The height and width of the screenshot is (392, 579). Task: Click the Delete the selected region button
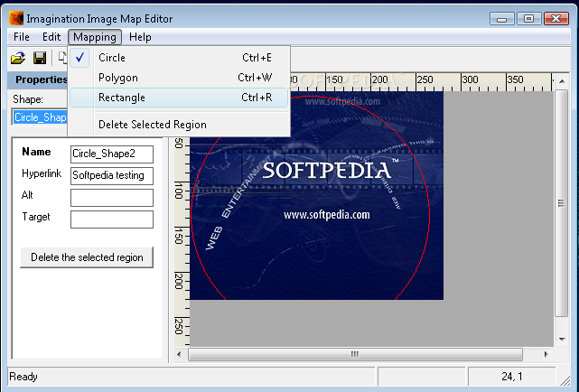tap(87, 257)
